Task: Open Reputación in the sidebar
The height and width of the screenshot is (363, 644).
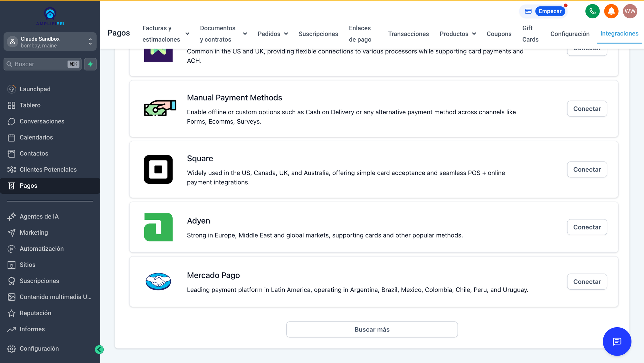Action: tap(35, 313)
